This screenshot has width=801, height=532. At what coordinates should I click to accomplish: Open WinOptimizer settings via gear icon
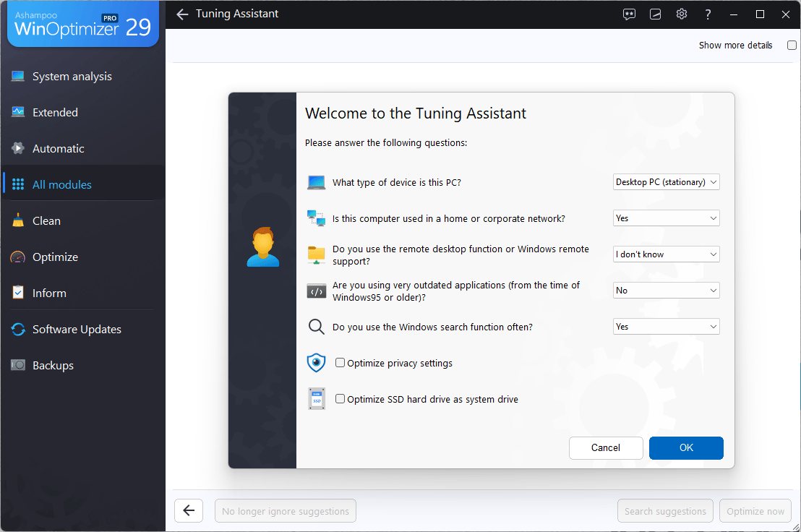click(681, 14)
